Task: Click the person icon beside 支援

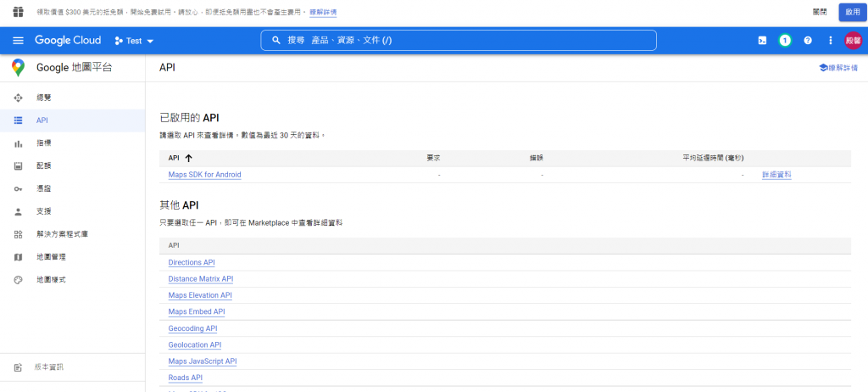Action: click(19, 211)
